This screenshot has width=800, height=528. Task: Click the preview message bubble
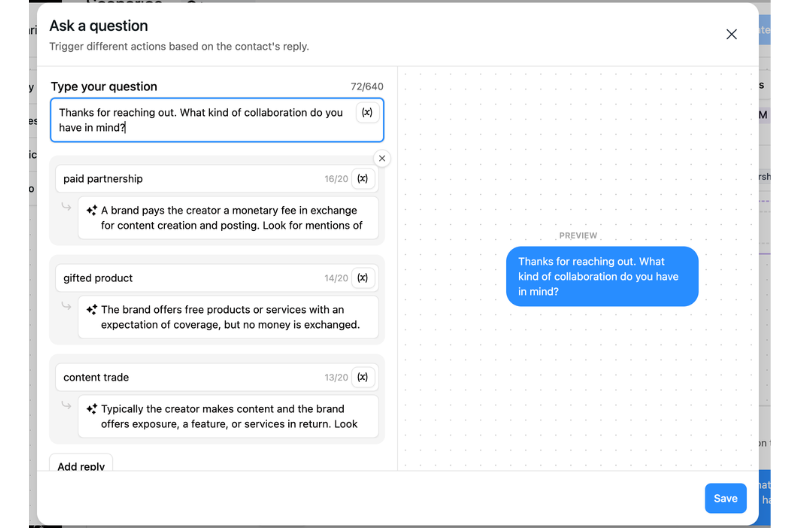click(602, 276)
